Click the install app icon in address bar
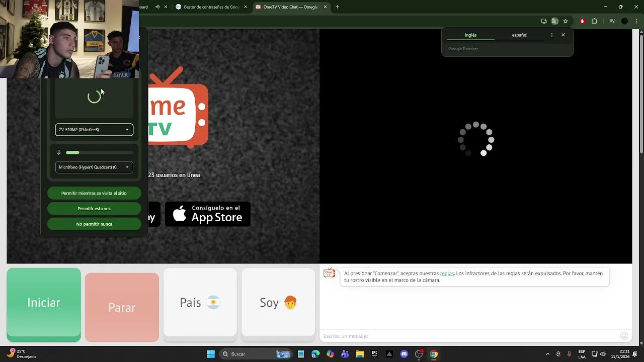This screenshot has width=644, height=362. click(544, 21)
